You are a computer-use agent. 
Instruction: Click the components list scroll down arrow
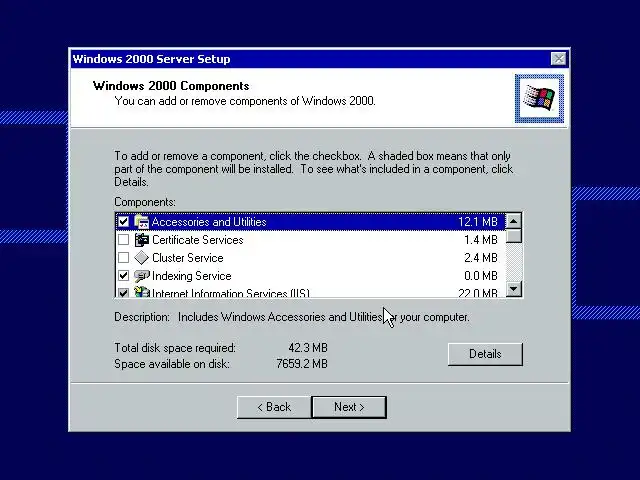click(x=513, y=289)
